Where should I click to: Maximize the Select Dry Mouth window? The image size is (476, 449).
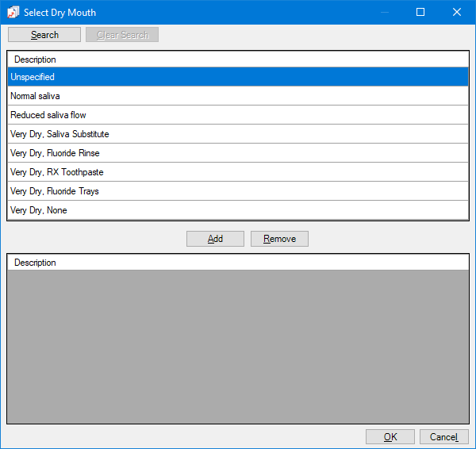(x=420, y=12)
